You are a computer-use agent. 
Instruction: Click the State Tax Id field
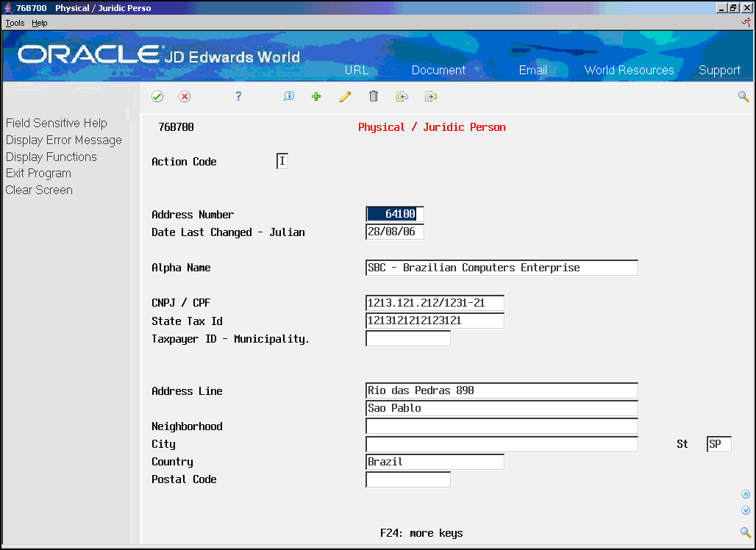click(x=435, y=321)
